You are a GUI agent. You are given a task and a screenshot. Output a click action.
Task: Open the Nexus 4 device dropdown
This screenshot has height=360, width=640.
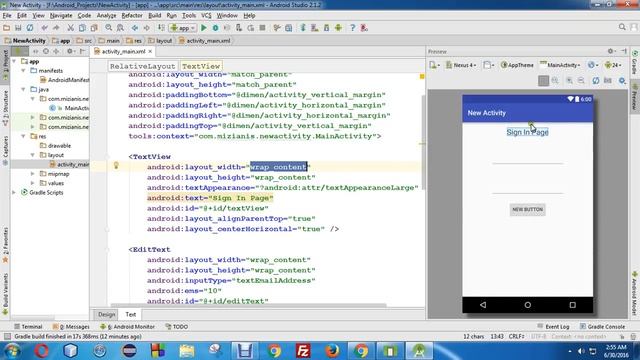[461, 65]
